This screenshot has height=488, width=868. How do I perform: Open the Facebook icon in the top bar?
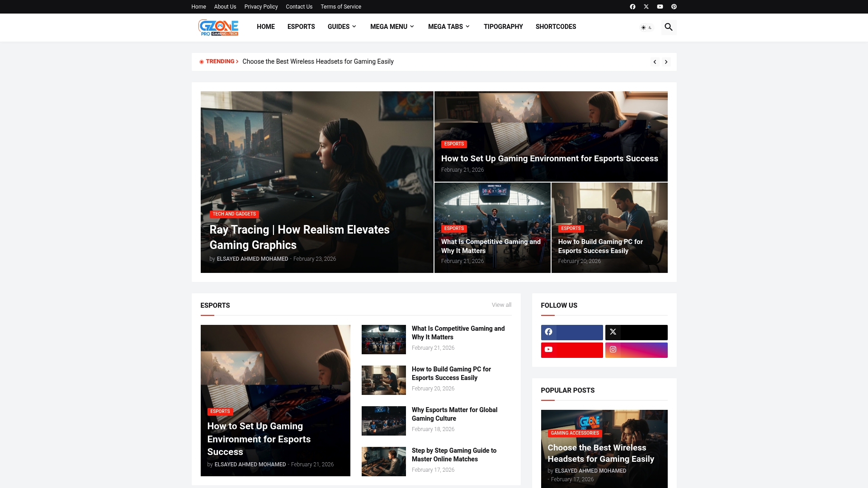(x=632, y=6)
